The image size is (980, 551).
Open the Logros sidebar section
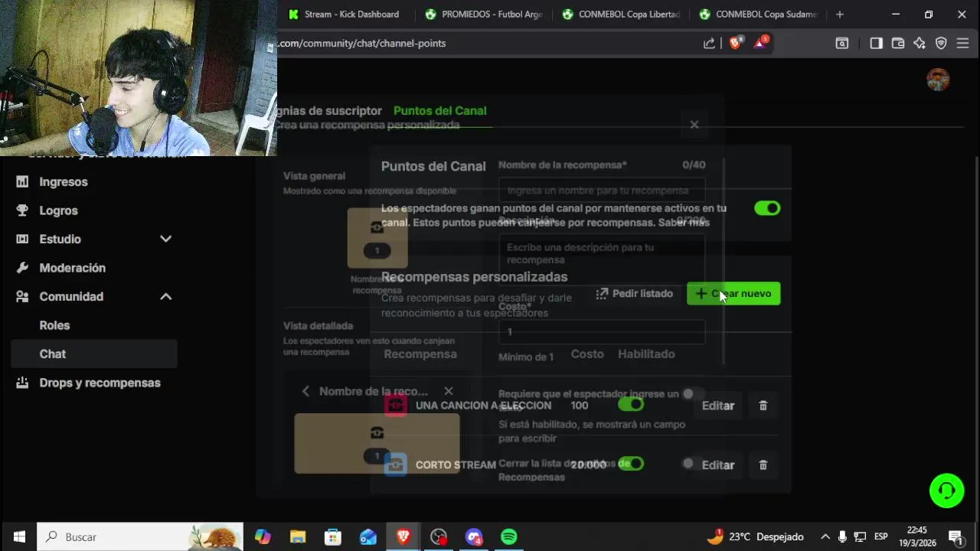pyautogui.click(x=58, y=210)
